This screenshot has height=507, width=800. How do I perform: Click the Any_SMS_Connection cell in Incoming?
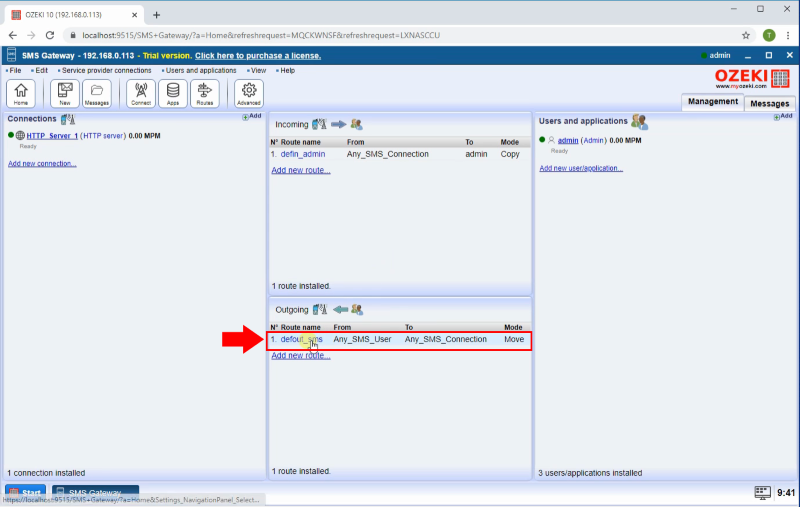click(x=388, y=154)
